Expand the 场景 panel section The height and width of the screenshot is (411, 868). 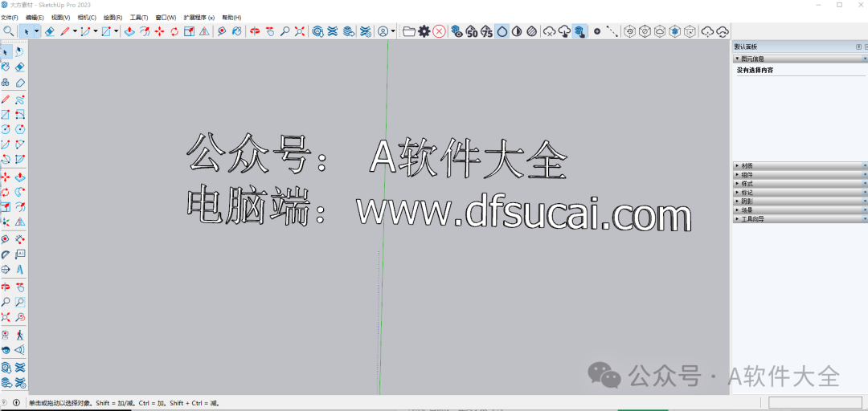tap(800, 210)
